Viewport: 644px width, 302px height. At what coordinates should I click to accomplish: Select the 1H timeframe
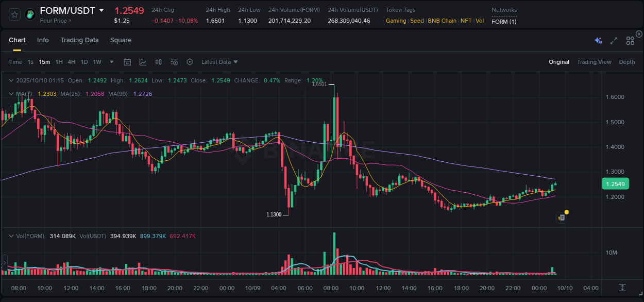pyautogui.click(x=58, y=62)
